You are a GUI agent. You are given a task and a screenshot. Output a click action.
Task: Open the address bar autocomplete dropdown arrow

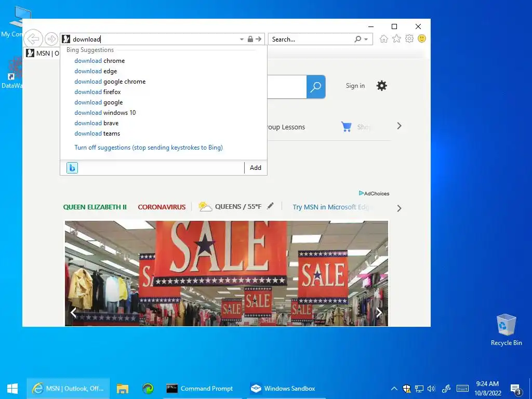pos(242,39)
